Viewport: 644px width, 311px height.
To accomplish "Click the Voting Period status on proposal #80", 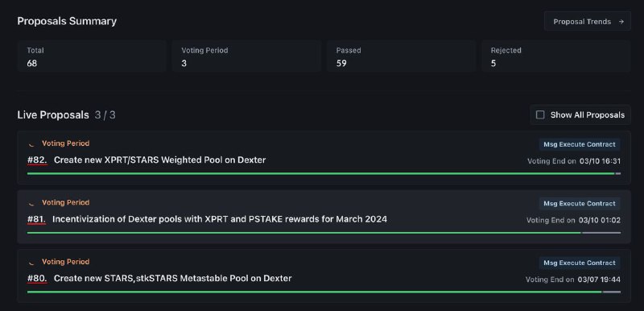I will click(x=66, y=262).
